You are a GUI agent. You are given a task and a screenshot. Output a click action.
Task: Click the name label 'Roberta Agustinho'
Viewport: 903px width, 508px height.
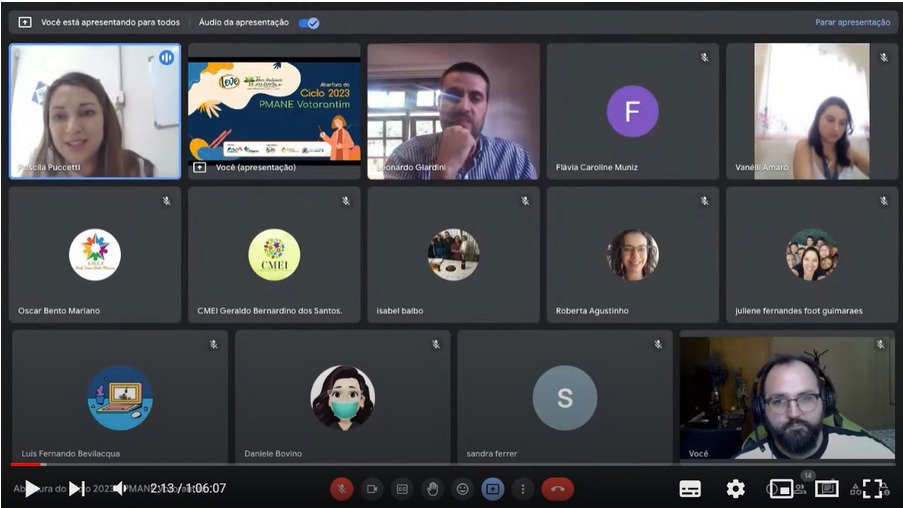[x=592, y=310]
